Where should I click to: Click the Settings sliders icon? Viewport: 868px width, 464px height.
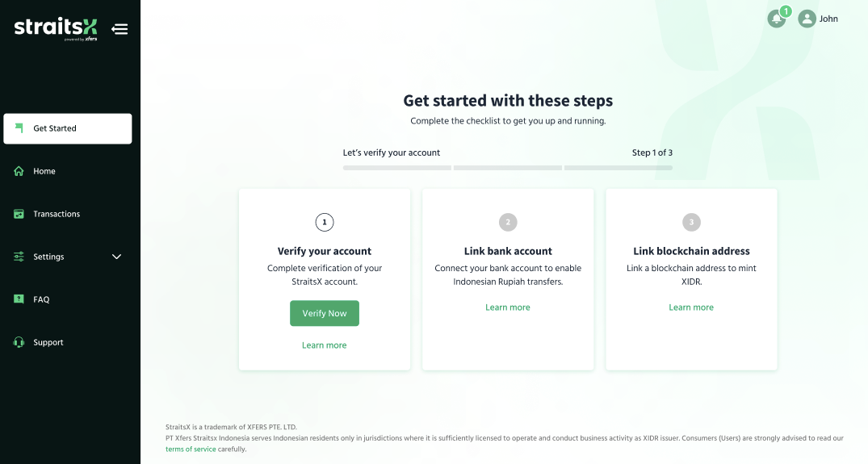(x=19, y=257)
